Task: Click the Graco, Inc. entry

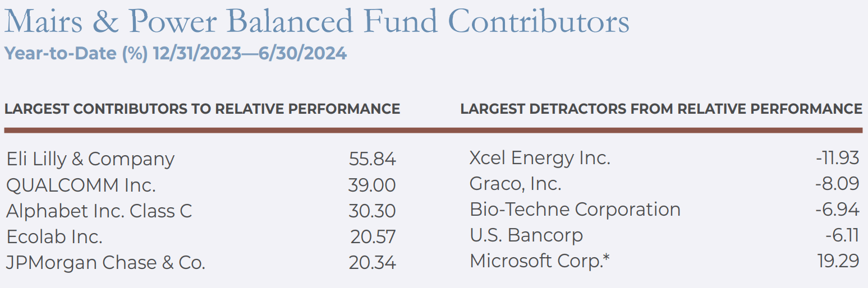Action: click(x=515, y=183)
